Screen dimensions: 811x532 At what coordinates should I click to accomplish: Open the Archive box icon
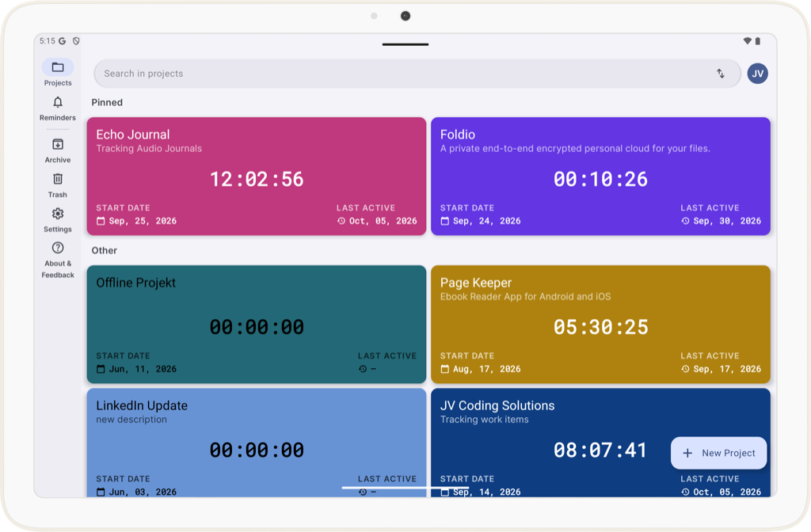pos(57,144)
